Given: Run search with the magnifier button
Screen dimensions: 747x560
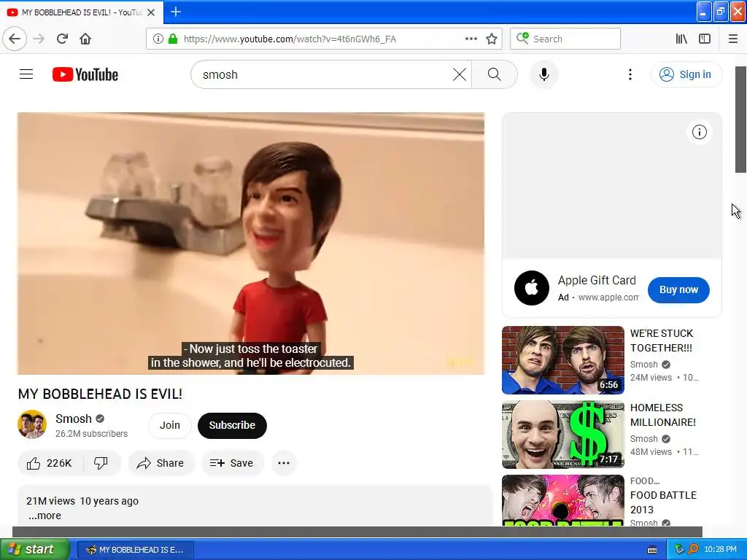Looking at the screenshot, I should (495, 74).
